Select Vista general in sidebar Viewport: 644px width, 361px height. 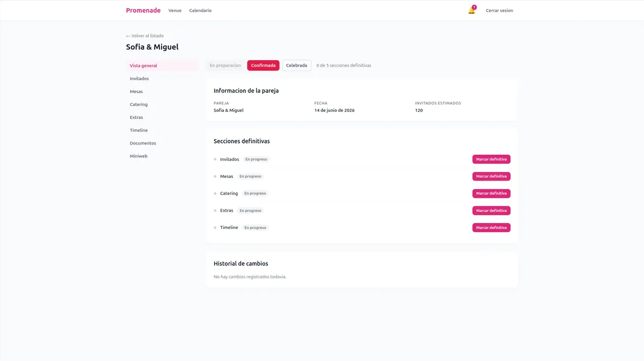143,66
